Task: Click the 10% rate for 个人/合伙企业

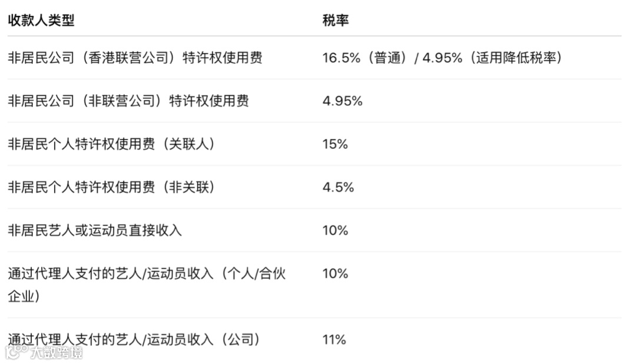Action: click(x=335, y=273)
